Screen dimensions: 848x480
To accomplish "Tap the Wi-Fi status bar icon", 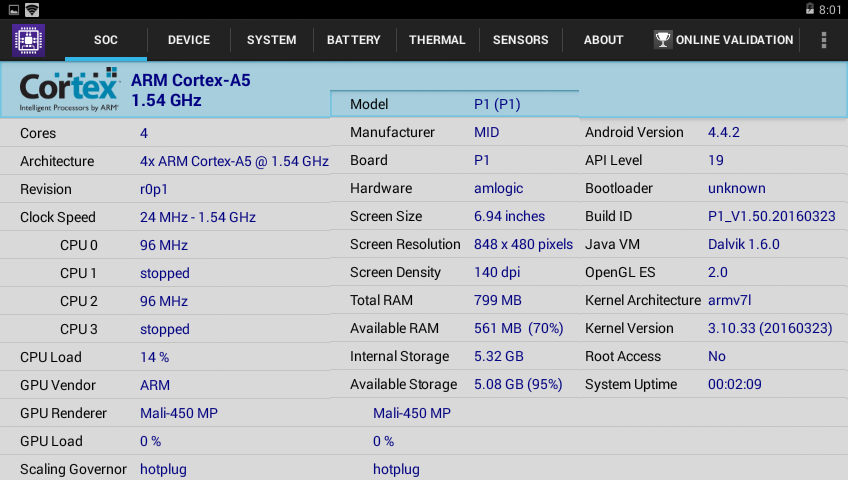I will point(32,10).
